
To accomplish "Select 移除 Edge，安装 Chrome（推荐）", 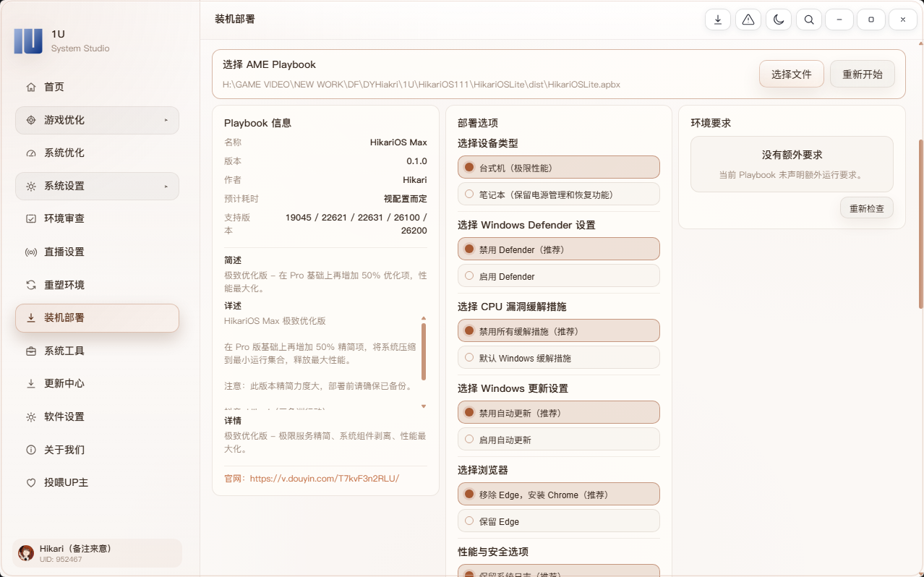I will (x=559, y=495).
